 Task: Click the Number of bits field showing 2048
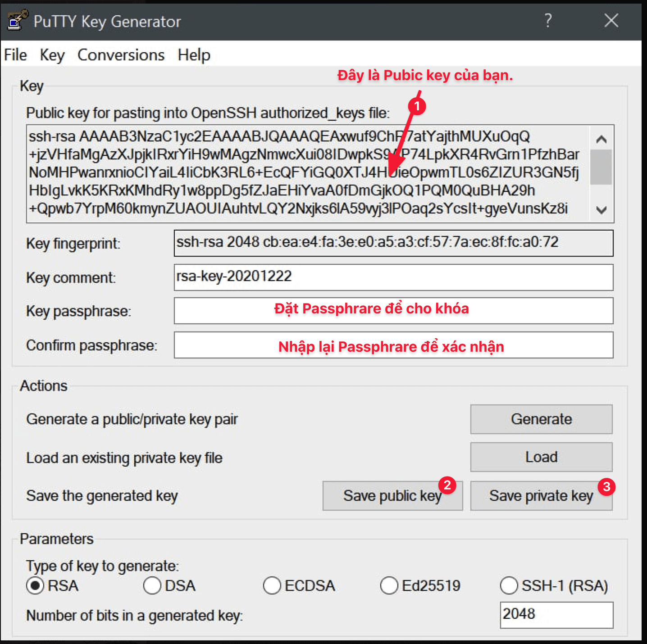pos(556,614)
